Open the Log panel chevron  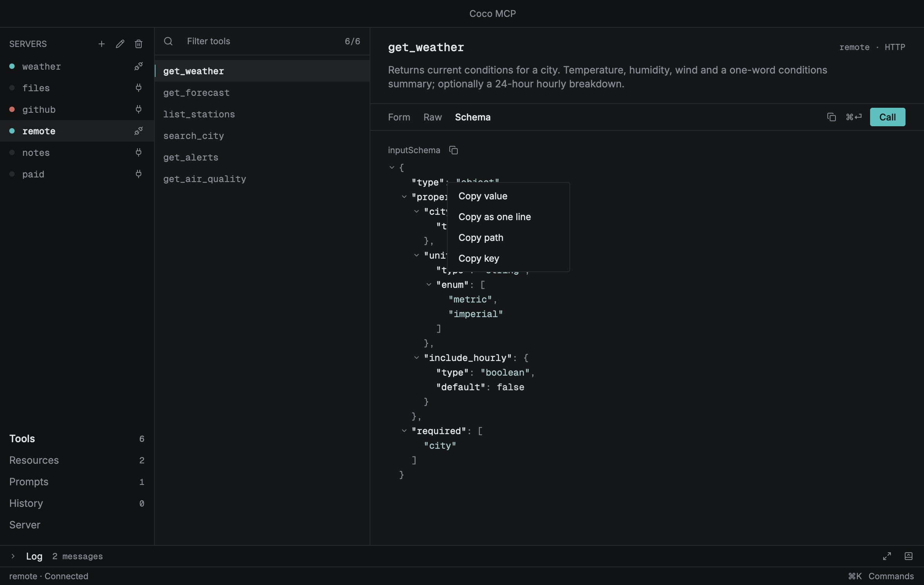click(x=13, y=556)
